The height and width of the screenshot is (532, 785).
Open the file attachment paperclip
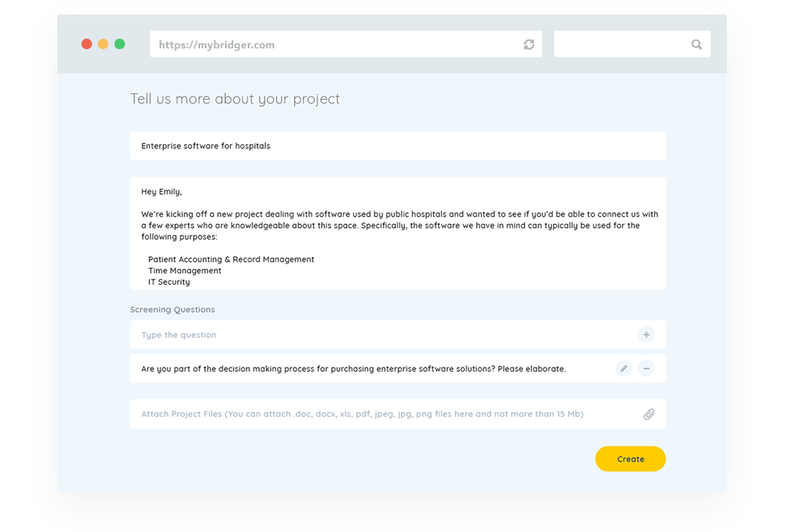click(x=649, y=414)
